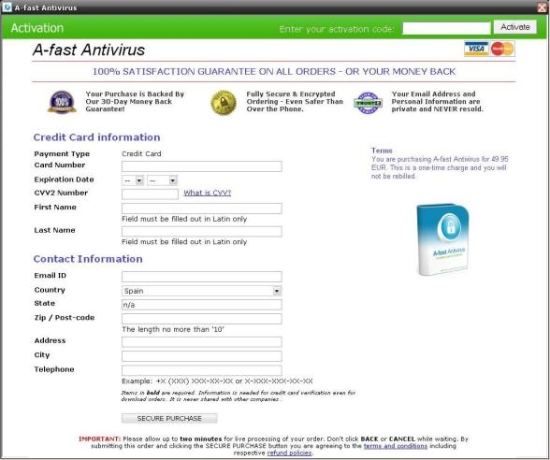
Task: Click the CVV2 Number field
Action: 150,194
